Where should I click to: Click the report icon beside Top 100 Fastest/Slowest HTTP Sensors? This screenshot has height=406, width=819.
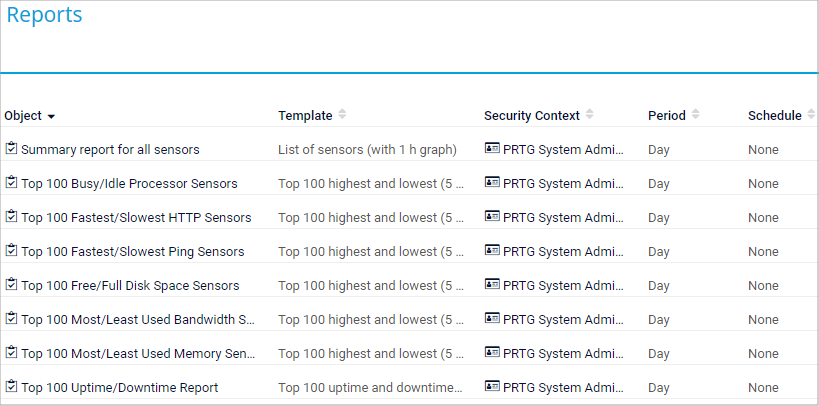point(11,217)
